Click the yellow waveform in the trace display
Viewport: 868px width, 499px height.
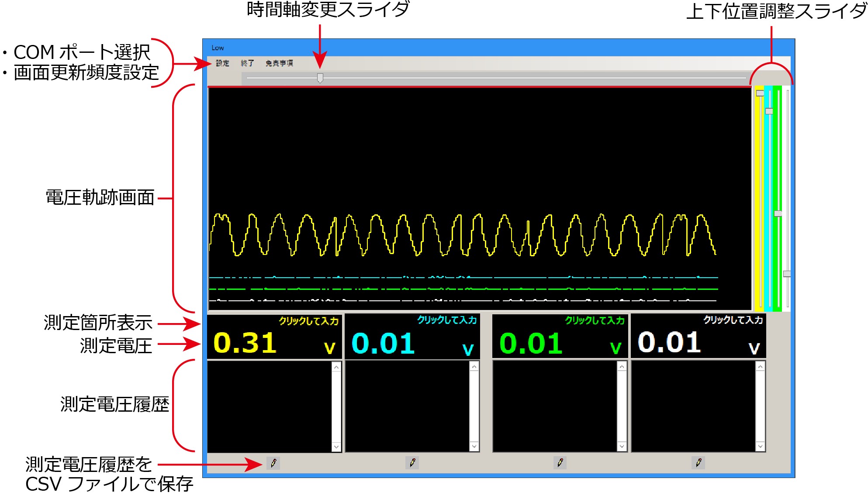(463, 235)
